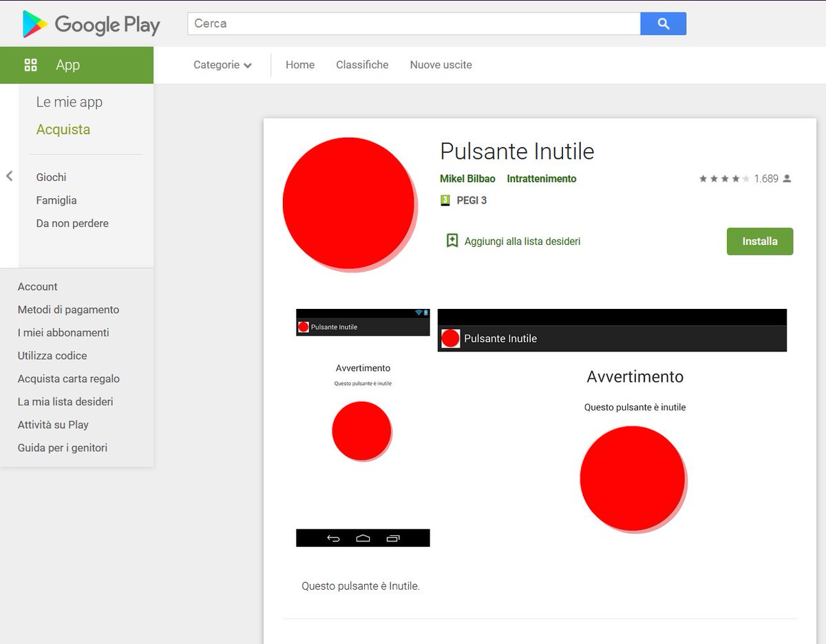This screenshot has width=826, height=644.
Task: Click the Google Play logo
Action: [x=91, y=25]
